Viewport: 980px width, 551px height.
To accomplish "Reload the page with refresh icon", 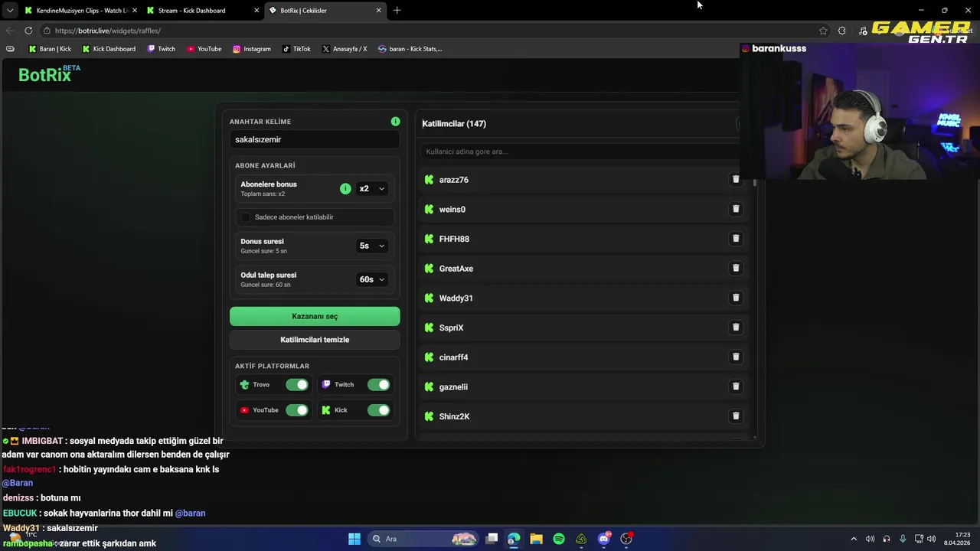I will click(x=28, y=31).
